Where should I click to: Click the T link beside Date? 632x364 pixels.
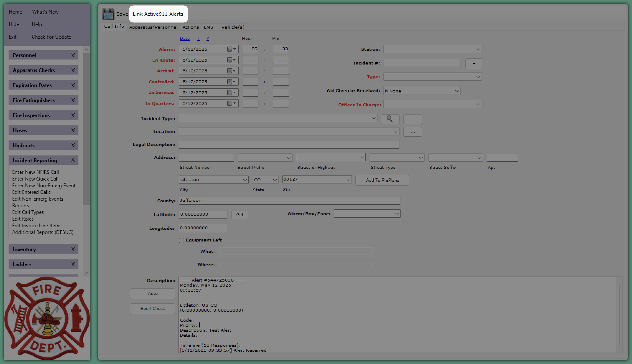point(199,38)
